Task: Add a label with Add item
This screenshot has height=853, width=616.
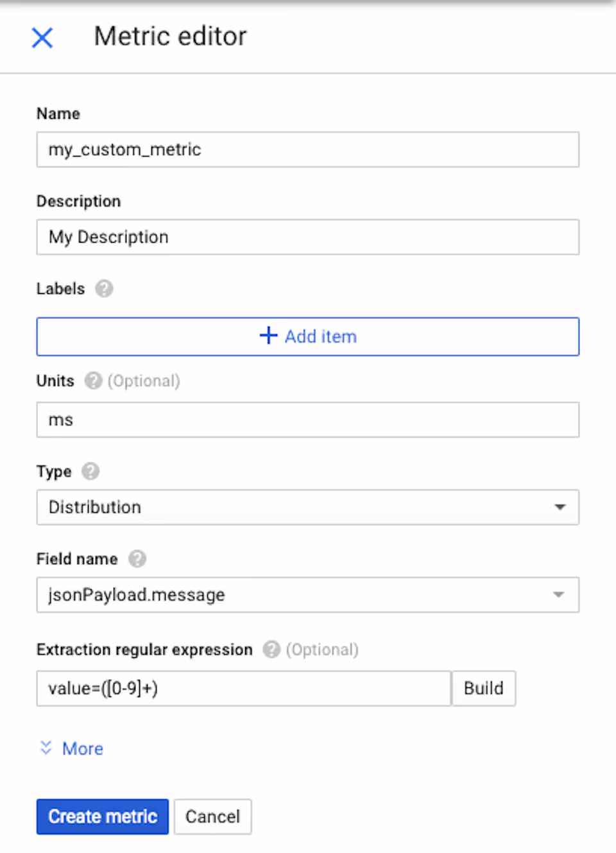Action: pyautogui.click(x=308, y=336)
